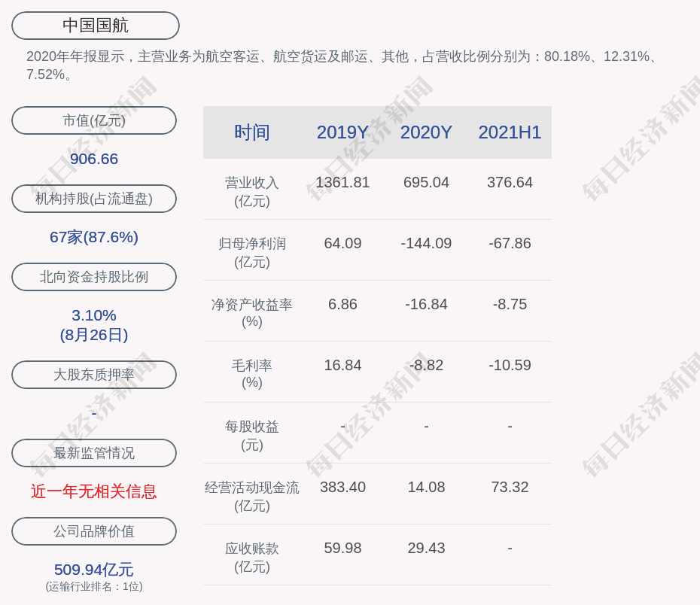
Task: Click the 营业收入(亿元) row label
Action: 252,192
